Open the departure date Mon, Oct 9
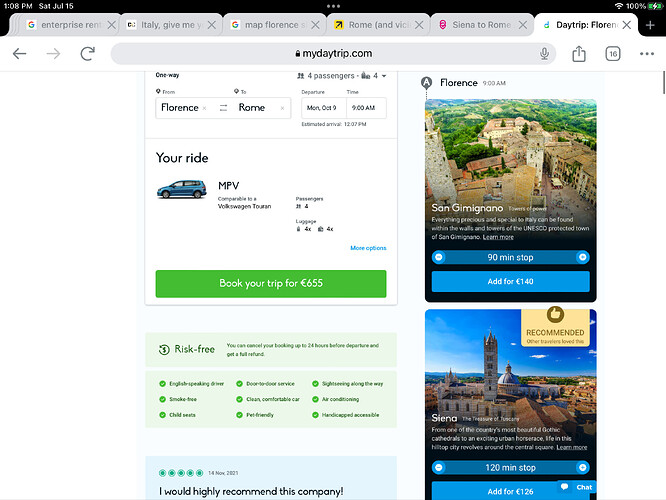Image resolution: width=666 pixels, height=500 pixels. [324, 108]
